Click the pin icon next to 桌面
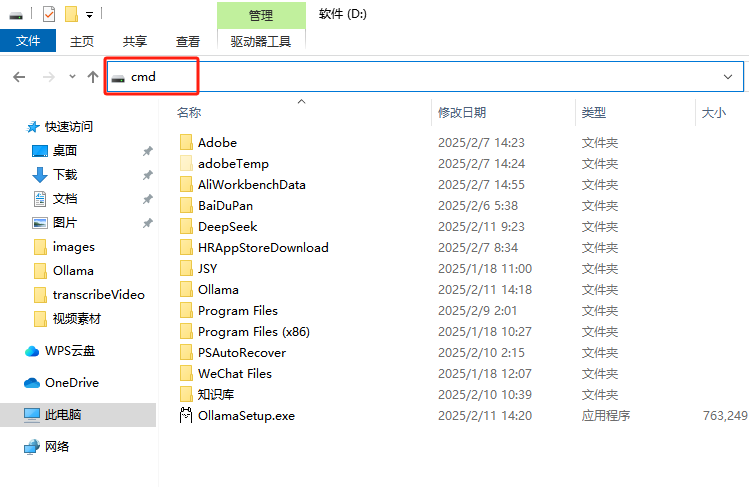The height and width of the screenshot is (487, 749). click(148, 151)
